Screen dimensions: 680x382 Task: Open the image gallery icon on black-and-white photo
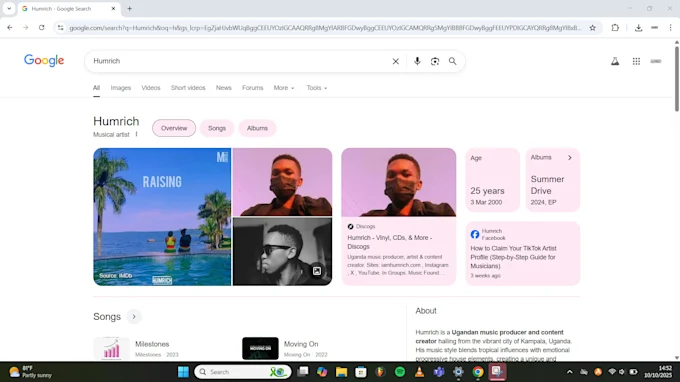tap(317, 271)
